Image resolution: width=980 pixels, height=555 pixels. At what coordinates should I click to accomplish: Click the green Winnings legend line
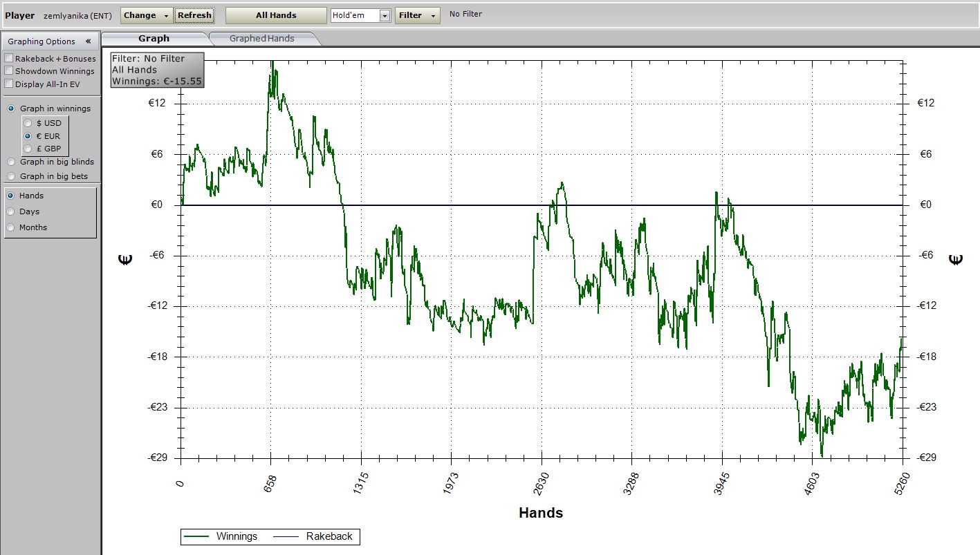pyautogui.click(x=197, y=536)
